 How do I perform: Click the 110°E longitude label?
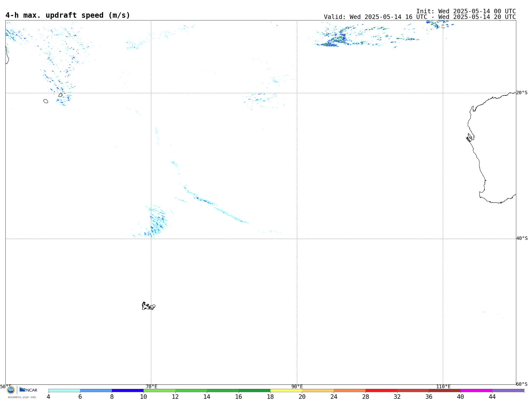coord(443,387)
